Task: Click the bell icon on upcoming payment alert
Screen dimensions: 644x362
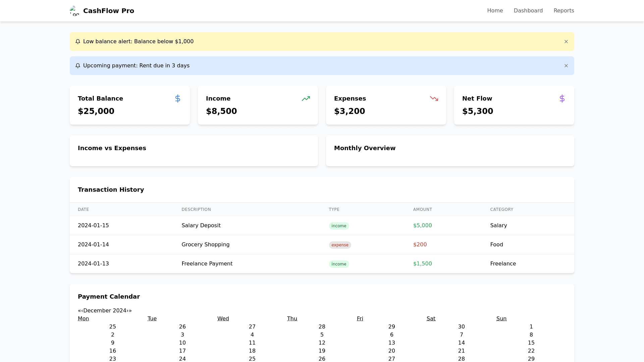Action: [78, 66]
